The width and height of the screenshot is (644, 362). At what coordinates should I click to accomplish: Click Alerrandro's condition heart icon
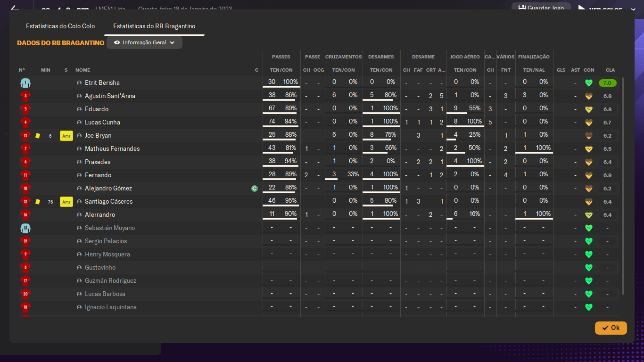(588, 215)
